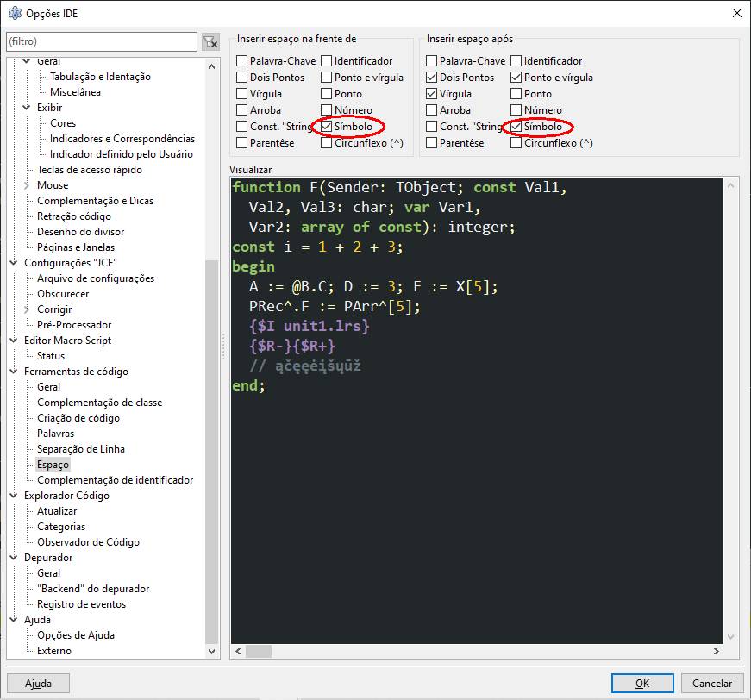The height and width of the screenshot is (700, 751).
Task: Expand the Corrigir tree node
Action: click(x=27, y=309)
